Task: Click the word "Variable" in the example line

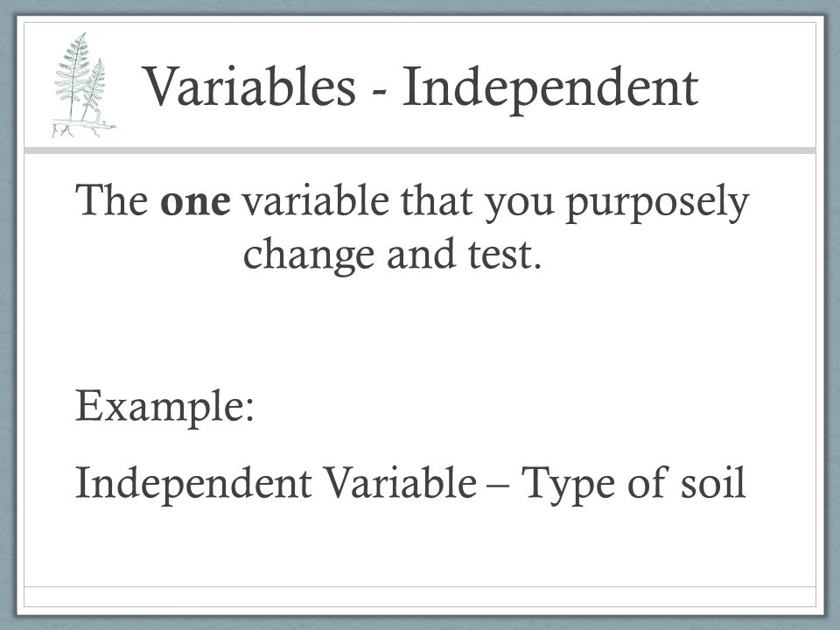Action: coord(402,482)
